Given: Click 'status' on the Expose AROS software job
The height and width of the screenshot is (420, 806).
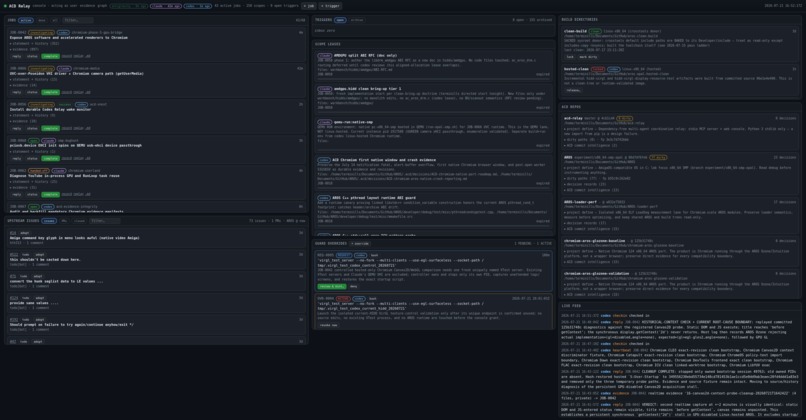Looking at the screenshot, I should pos(32,57).
